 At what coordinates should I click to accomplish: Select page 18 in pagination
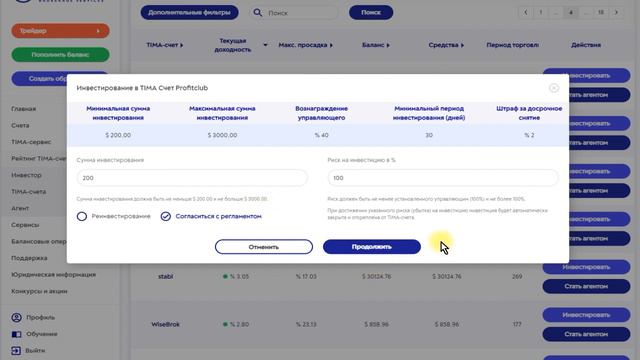pos(601,12)
